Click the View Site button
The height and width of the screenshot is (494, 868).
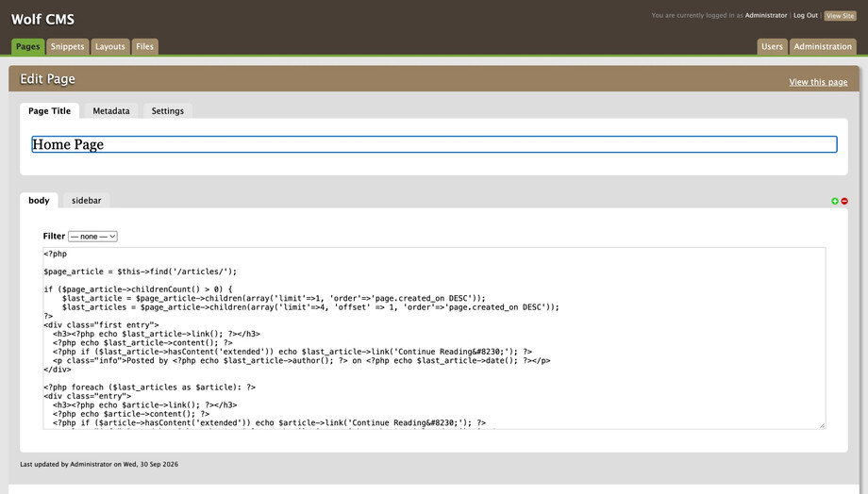[x=840, y=16]
